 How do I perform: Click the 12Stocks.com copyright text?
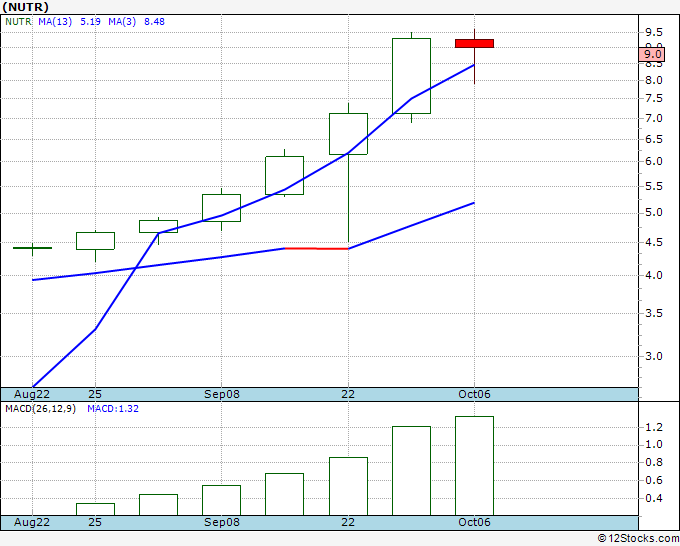638,539
